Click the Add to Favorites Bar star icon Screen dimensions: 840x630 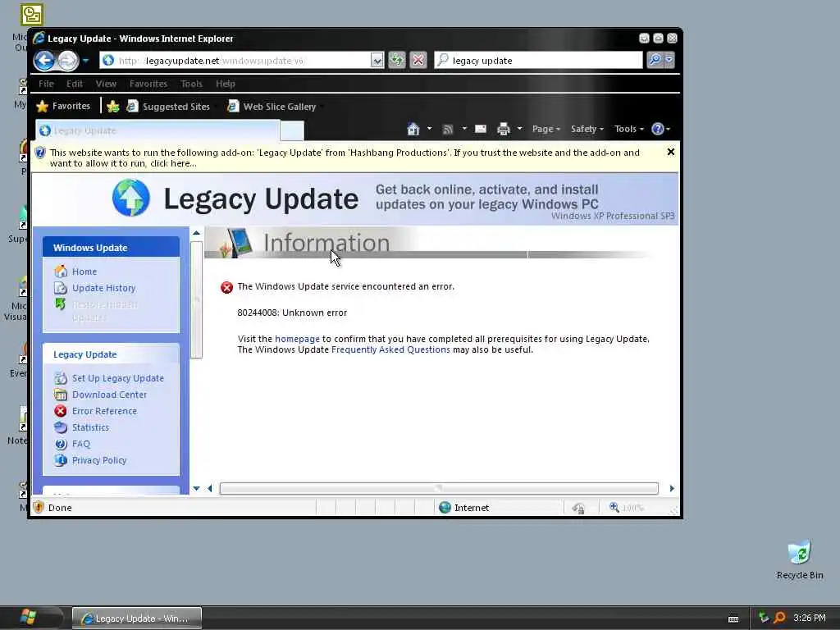click(113, 106)
